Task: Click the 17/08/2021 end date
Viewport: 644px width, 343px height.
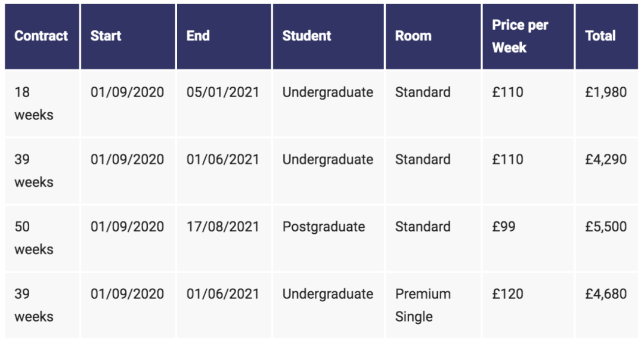Action: coord(222,227)
